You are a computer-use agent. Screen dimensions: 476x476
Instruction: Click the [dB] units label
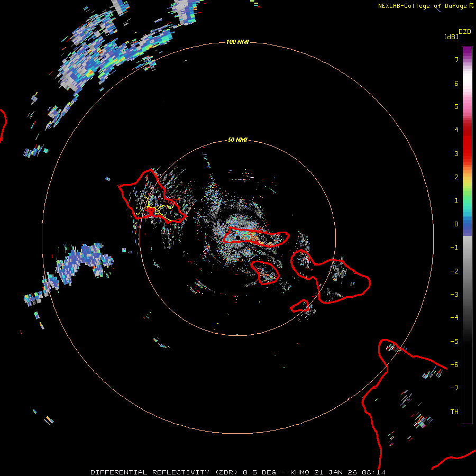coord(451,36)
